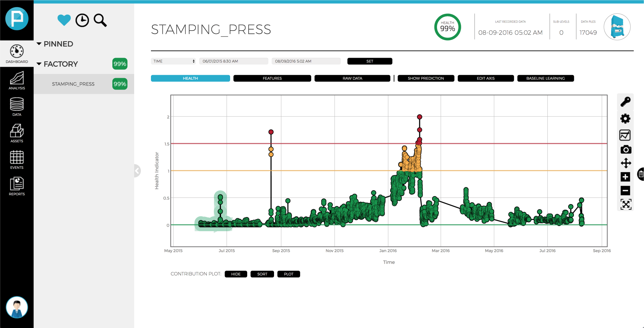This screenshot has width=644, height=328.
Task: Open the recent history clock icon
Action: [x=82, y=20]
